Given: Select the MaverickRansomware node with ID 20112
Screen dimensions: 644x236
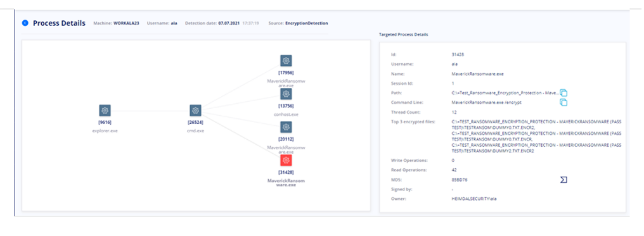Looking at the screenshot, I should tap(286, 127).
